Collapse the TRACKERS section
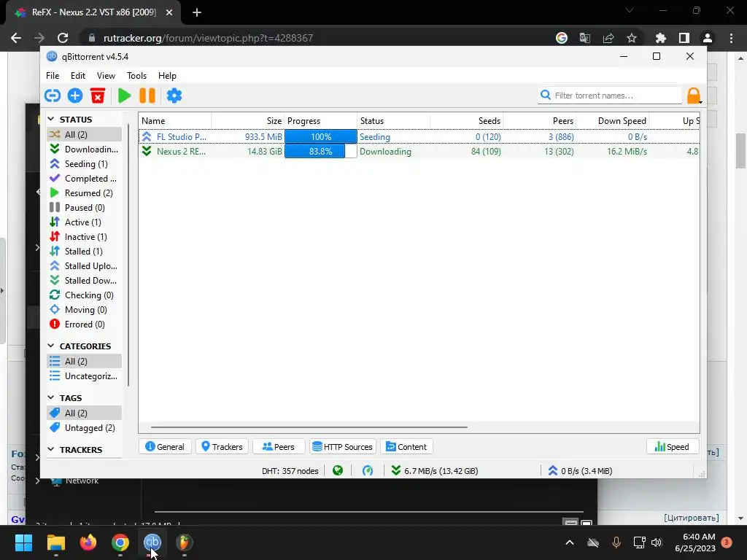The image size is (747, 560). [51, 449]
